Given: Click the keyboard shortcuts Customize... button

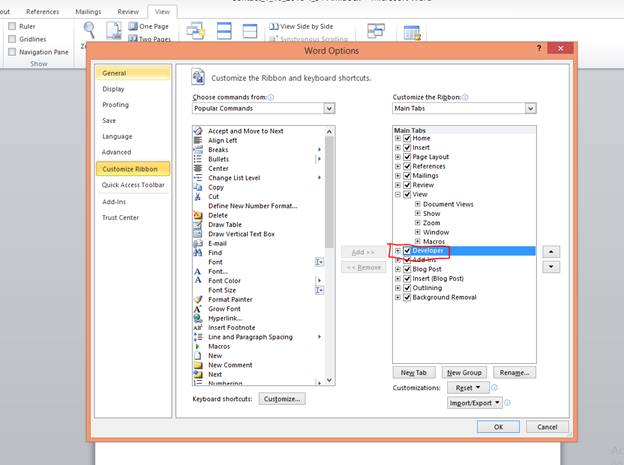Looking at the screenshot, I should click(282, 399).
